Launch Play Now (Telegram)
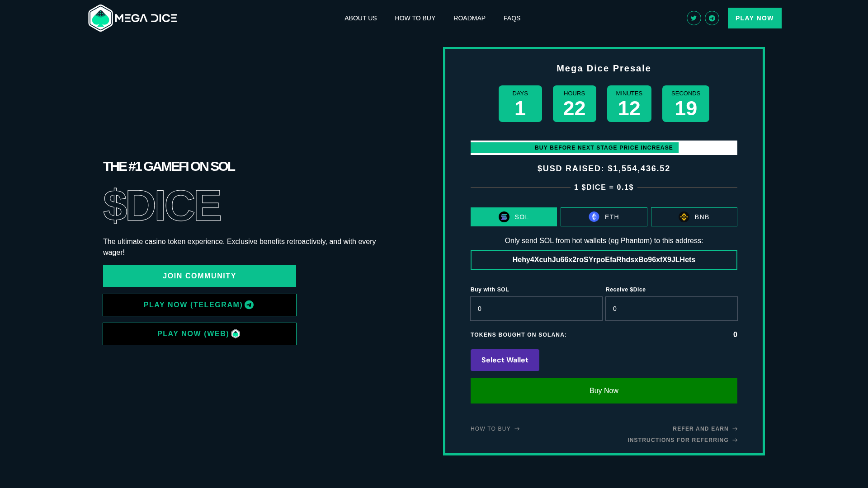Image resolution: width=868 pixels, height=488 pixels. [199, 305]
